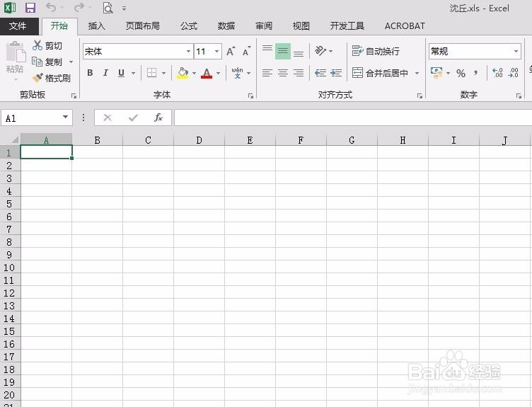Click Increase Font Size icon
Viewport: 532px width, 407px height.
[231, 52]
